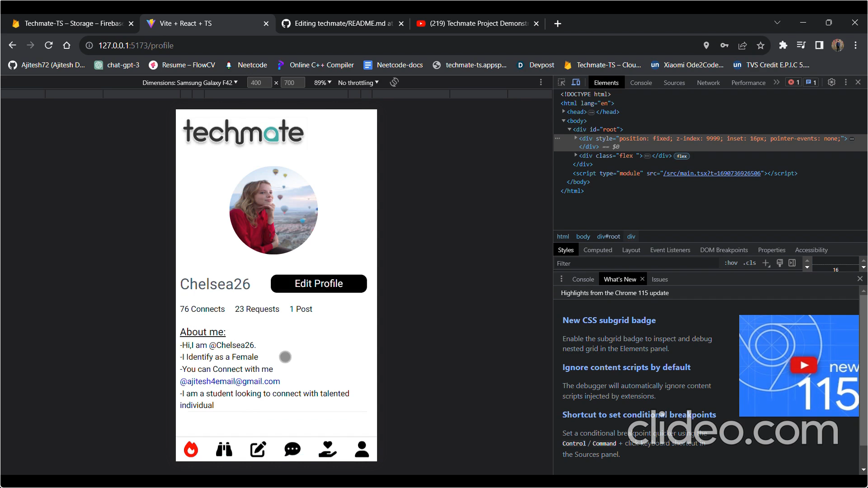The image size is (868, 488).
Task: Open the Samsung Galaxy F42 dimensions dropdown
Action: click(x=190, y=83)
